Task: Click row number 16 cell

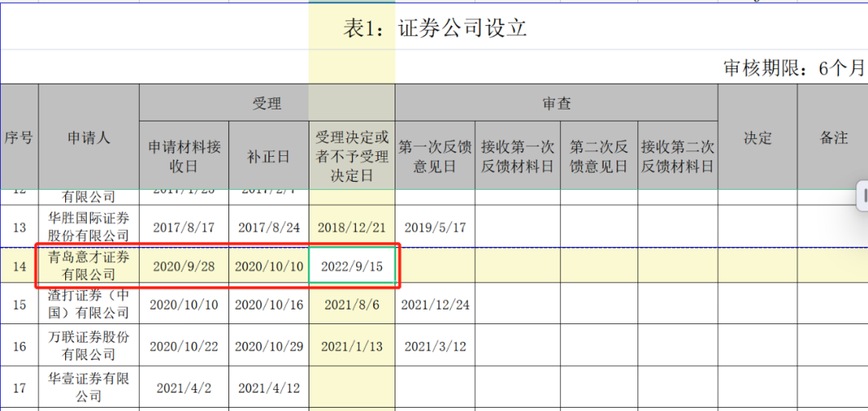Action: tap(19, 346)
